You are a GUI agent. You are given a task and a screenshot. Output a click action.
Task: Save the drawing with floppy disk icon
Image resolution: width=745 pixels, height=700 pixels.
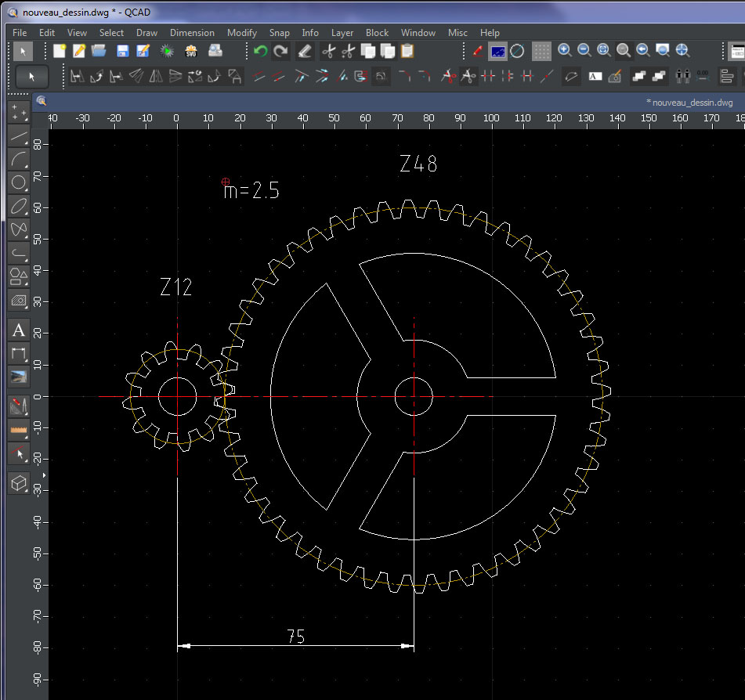122,52
